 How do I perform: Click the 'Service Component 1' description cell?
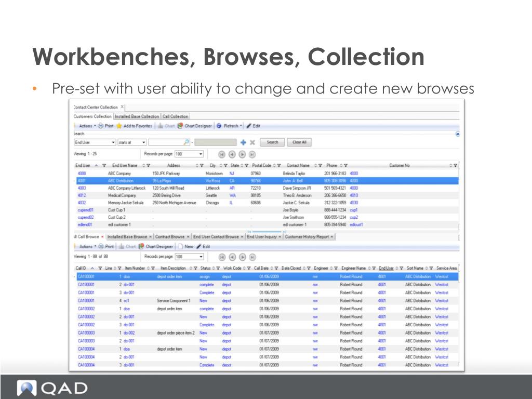pos(174,301)
